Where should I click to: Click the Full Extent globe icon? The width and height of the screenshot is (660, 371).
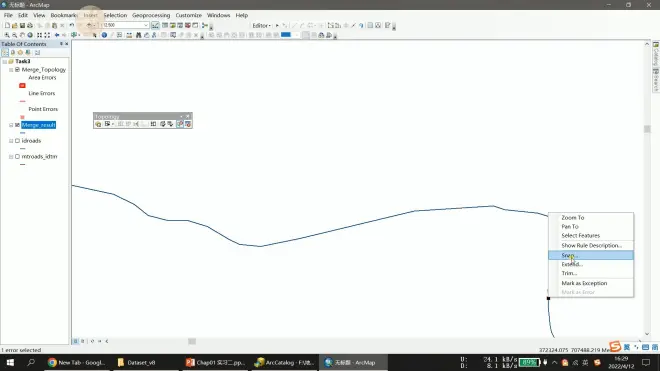coord(30,35)
